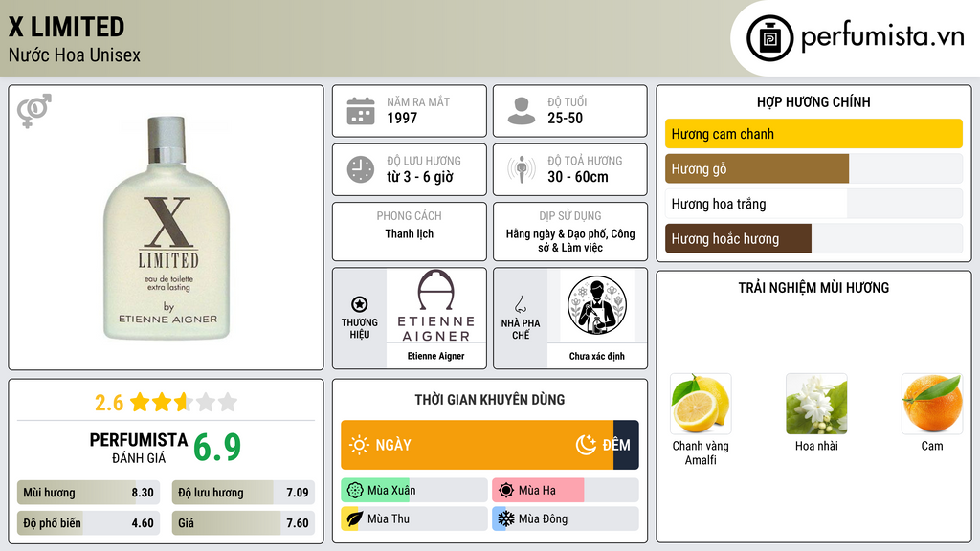980x551 pixels.
Task: Click the perfumista.vn bottle logo icon
Action: pos(769,38)
